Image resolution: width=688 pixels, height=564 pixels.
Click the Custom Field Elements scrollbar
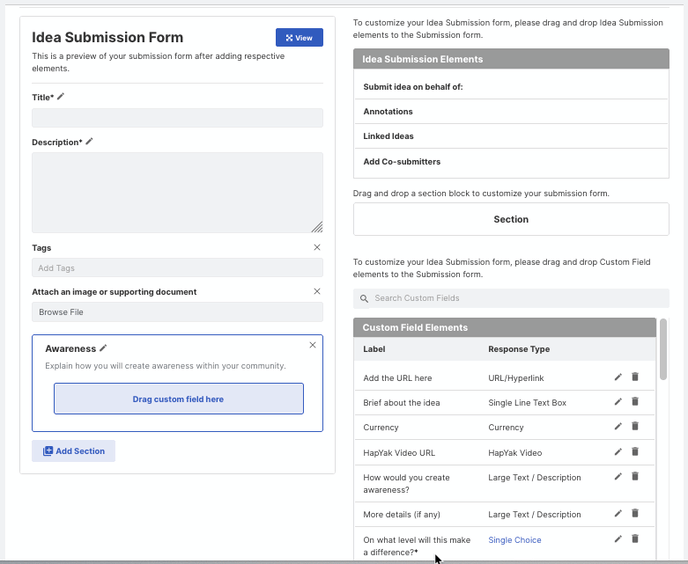pyautogui.click(x=663, y=349)
